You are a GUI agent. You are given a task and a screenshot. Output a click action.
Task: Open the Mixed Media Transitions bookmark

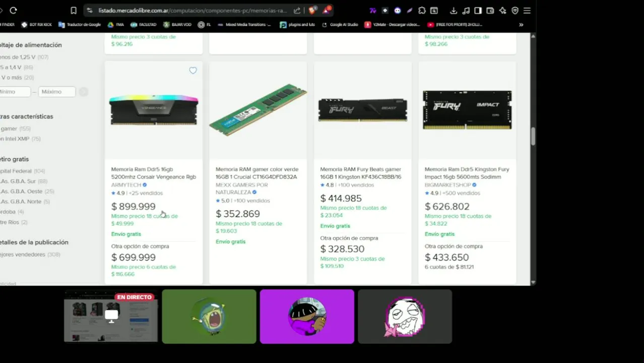click(x=244, y=24)
